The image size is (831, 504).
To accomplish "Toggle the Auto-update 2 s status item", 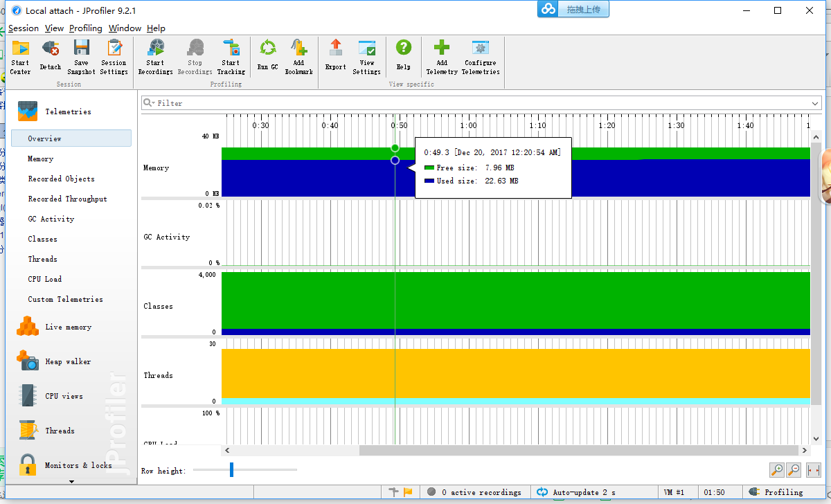I will 576,492.
